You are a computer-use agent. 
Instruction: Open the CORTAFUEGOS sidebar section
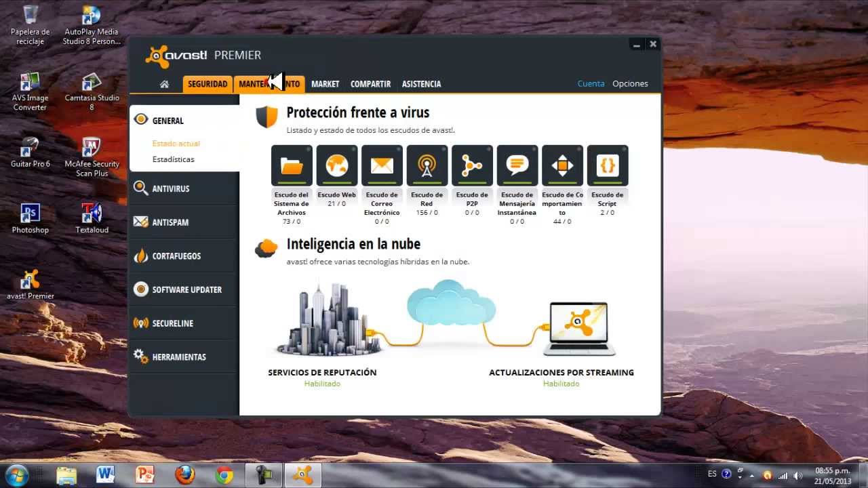[x=184, y=256]
